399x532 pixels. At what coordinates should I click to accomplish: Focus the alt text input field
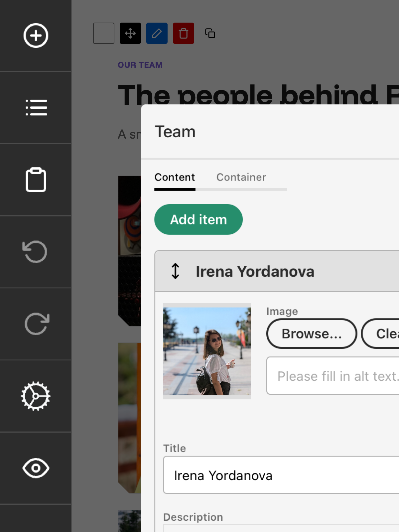click(x=333, y=376)
